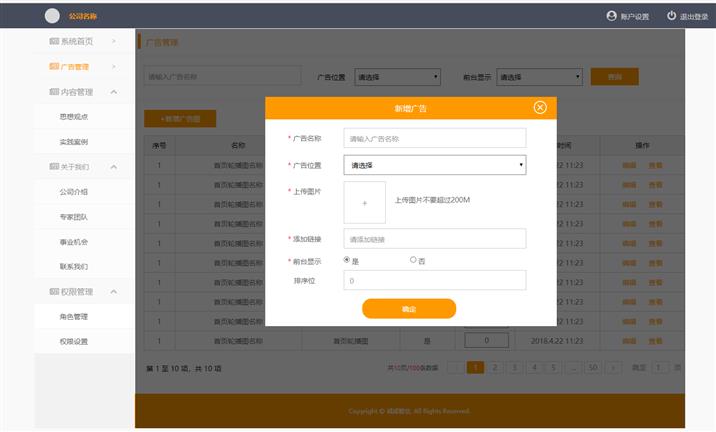Click the 广告管理 sidebar icon
Image resolution: width=716 pixels, height=432 pixels.
(x=54, y=67)
